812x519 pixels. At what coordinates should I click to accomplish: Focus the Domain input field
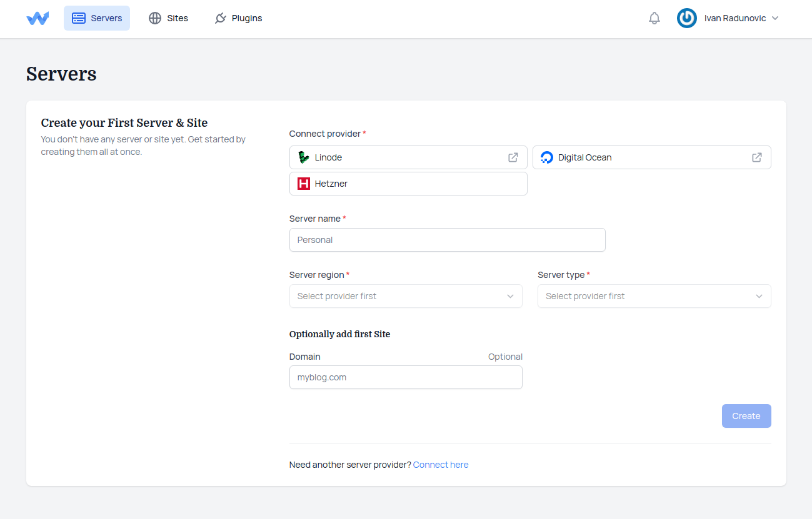point(406,377)
